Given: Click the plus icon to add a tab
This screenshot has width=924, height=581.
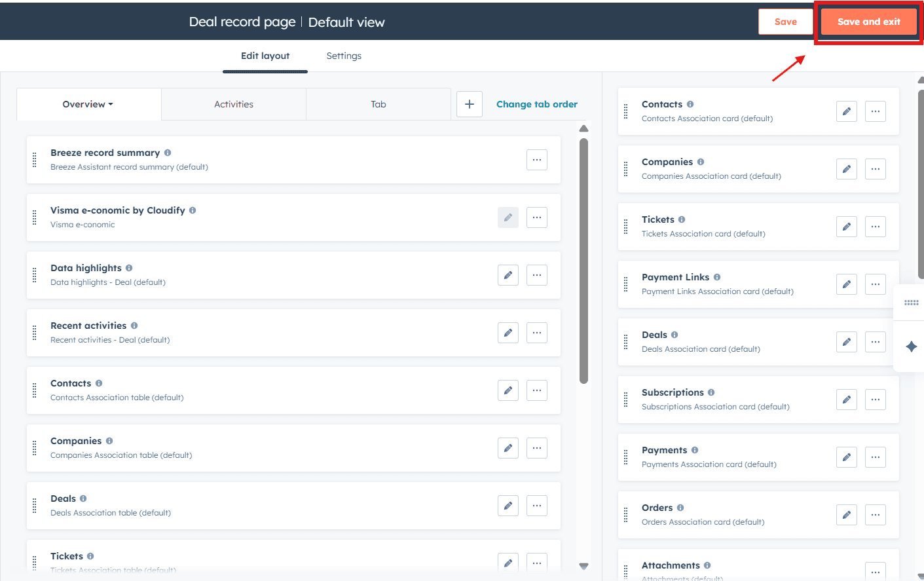Looking at the screenshot, I should pos(469,103).
